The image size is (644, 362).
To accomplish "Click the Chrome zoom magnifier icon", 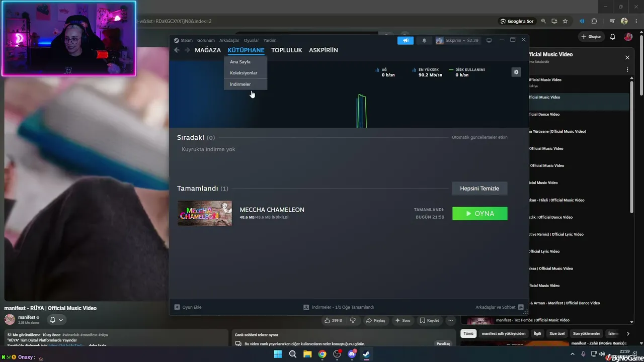I will click(x=543, y=21).
